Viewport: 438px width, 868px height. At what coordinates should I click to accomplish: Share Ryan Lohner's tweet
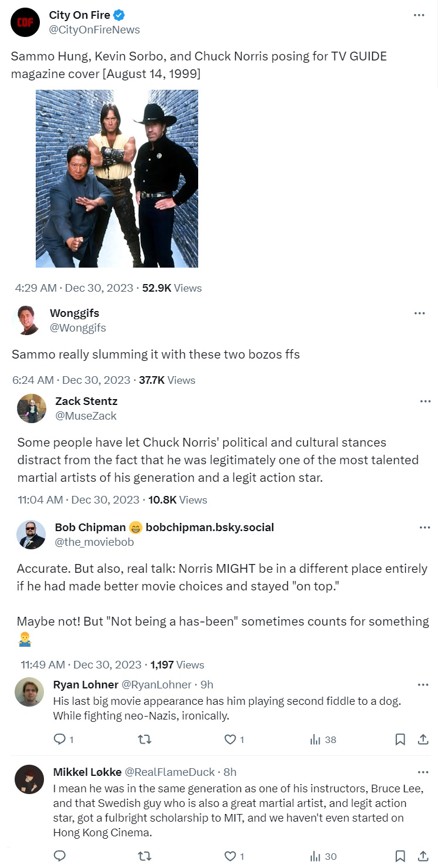pos(422,739)
